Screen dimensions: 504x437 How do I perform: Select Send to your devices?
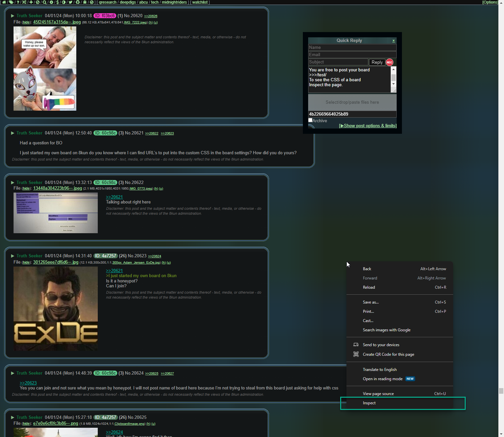pyautogui.click(x=400, y=345)
